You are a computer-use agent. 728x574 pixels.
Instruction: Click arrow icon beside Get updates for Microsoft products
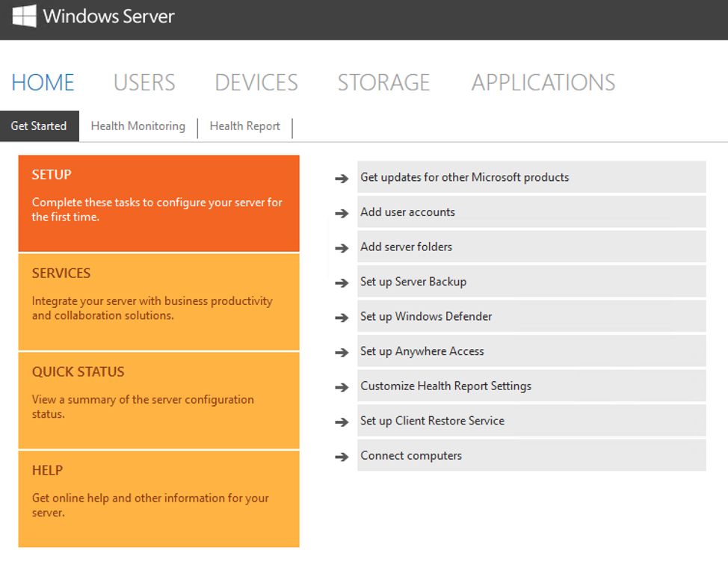pos(342,178)
